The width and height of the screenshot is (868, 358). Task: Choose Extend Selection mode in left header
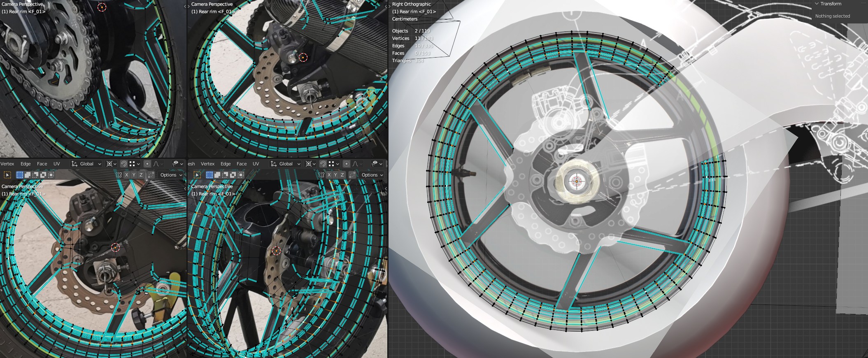point(28,175)
